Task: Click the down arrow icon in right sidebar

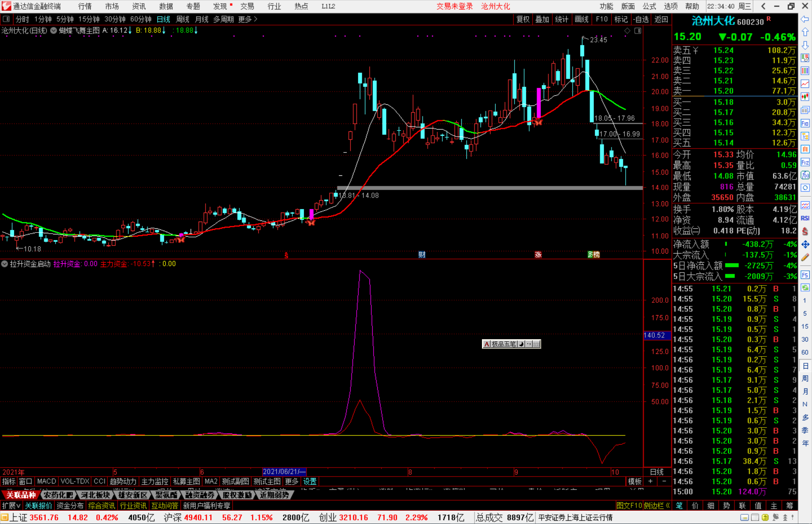Action: (805, 45)
